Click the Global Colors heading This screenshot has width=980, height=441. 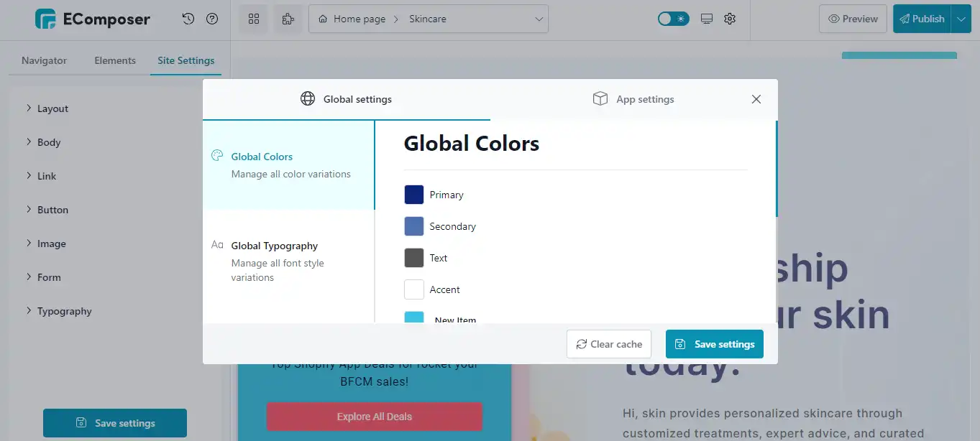(x=472, y=144)
